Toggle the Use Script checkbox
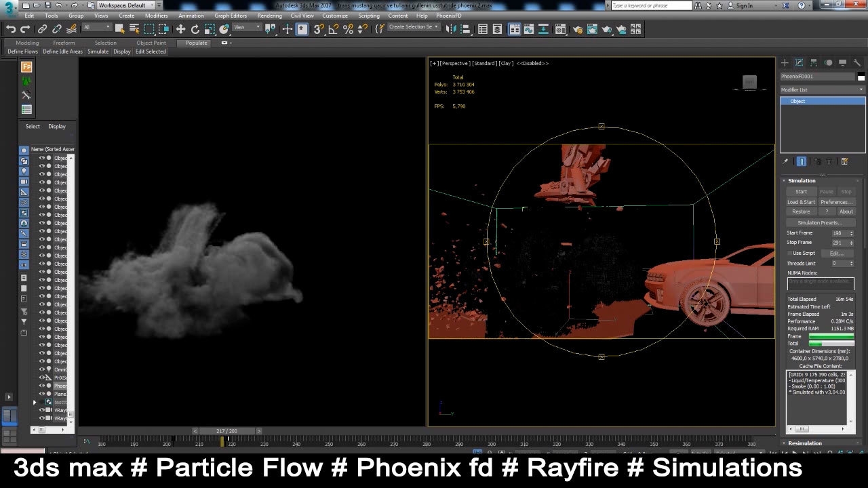The height and width of the screenshot is (488, 868). [790, 253]
